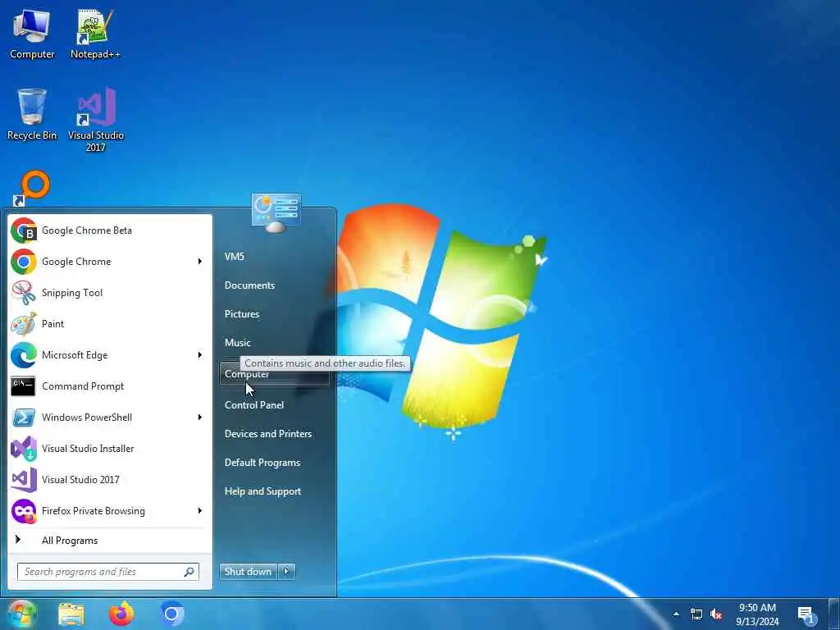Expand Firefox Private Browsing jump list arrow
The image size is (840, 630).
tap(200, 510)
